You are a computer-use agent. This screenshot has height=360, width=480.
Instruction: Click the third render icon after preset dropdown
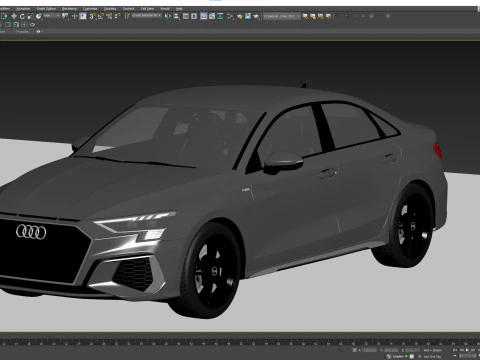(x=321, y=16)
